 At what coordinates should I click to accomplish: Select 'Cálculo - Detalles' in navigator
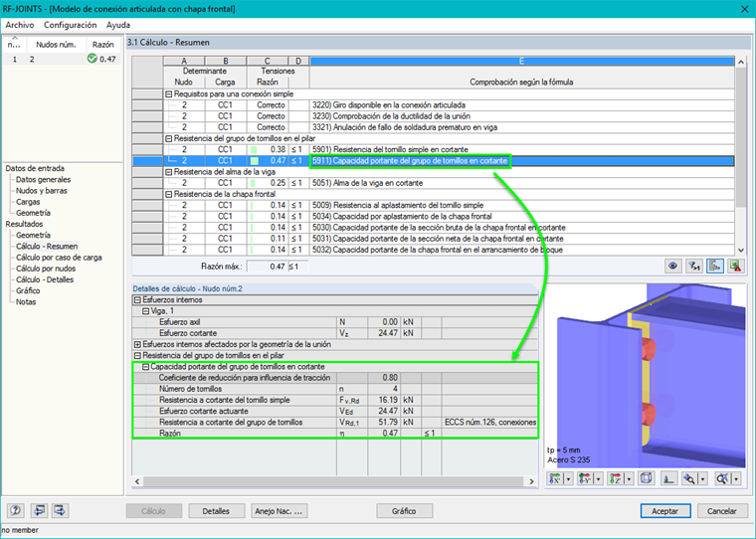45,279
